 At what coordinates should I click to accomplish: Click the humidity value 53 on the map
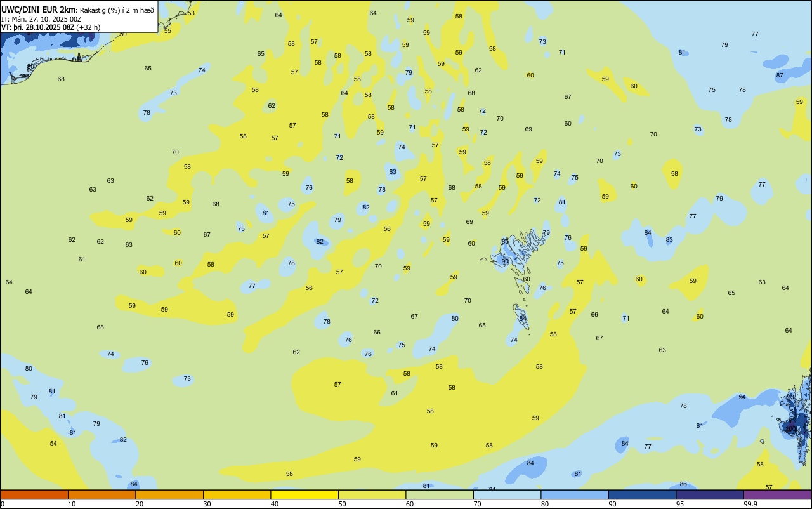click(191, 13)
